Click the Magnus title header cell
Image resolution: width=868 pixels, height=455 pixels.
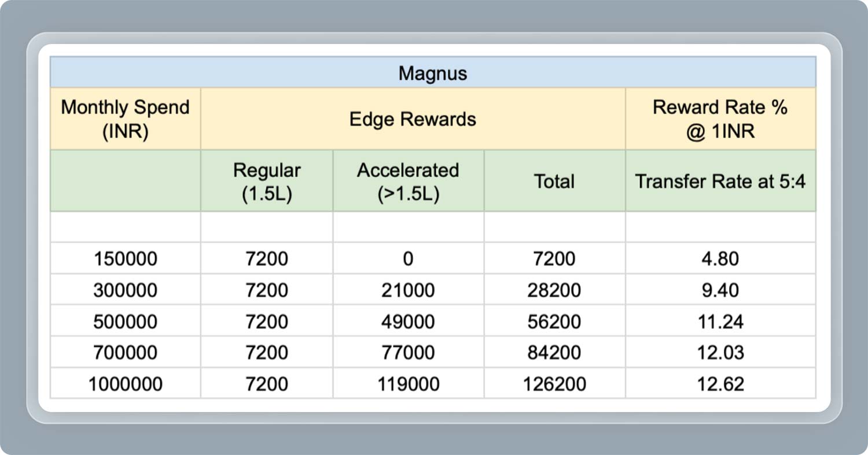click(432, 73)
